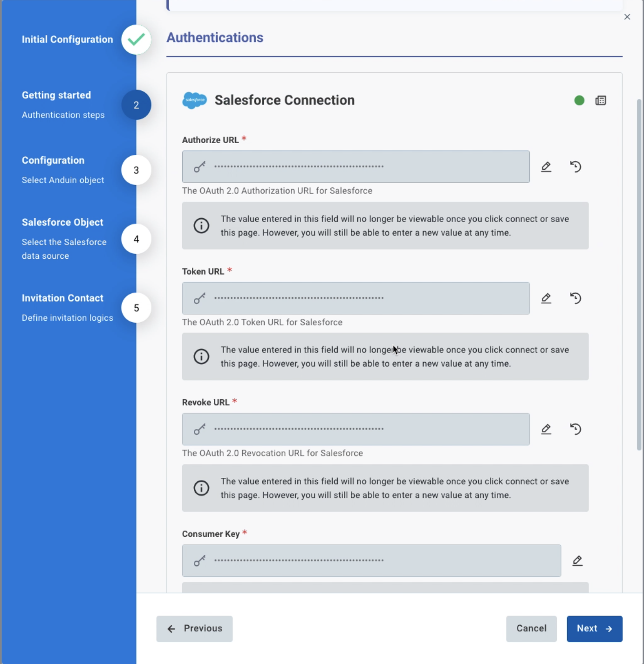Click 'The OAuth 2.0 Revocation URL for Salesforce' text
Screen dimensions: 644x664
coord(273,453)
